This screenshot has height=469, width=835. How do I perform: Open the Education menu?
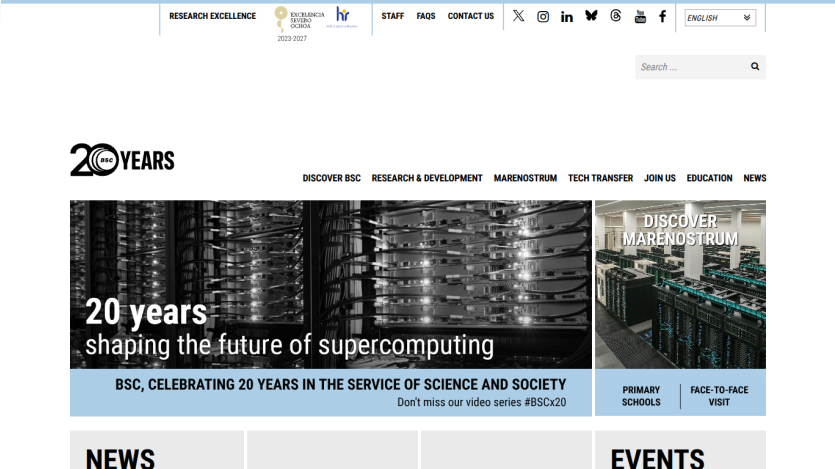tap(709, 178)
